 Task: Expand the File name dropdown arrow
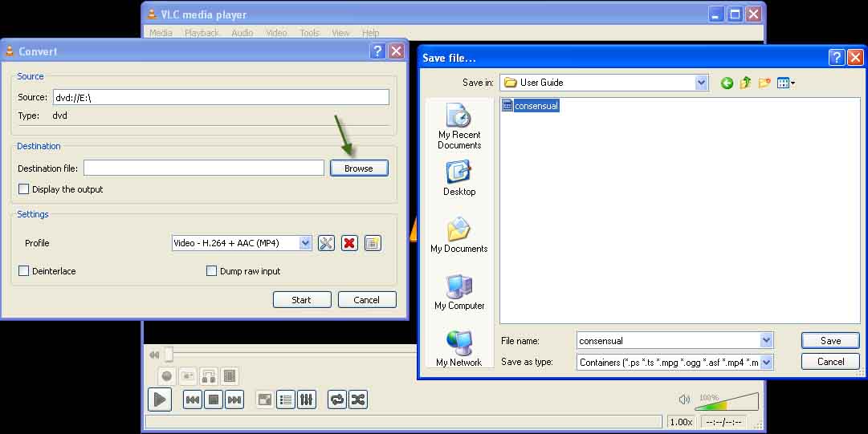coord(767,341)
